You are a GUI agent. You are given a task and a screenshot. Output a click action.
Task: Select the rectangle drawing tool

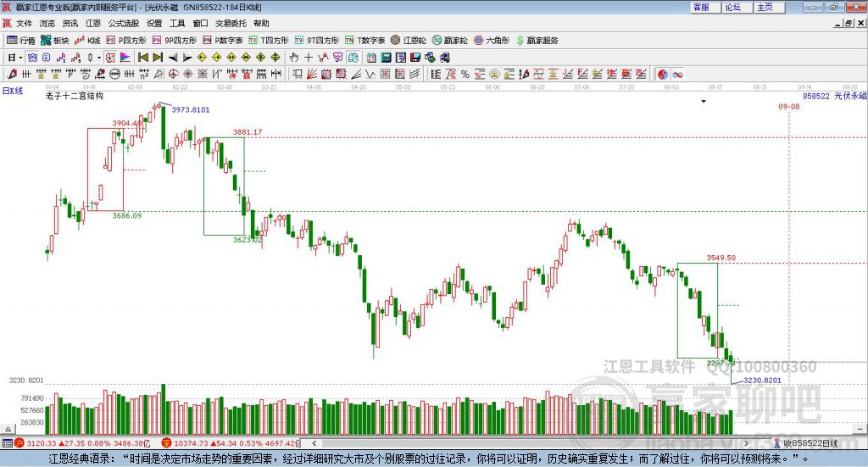[x=297, y=74]
